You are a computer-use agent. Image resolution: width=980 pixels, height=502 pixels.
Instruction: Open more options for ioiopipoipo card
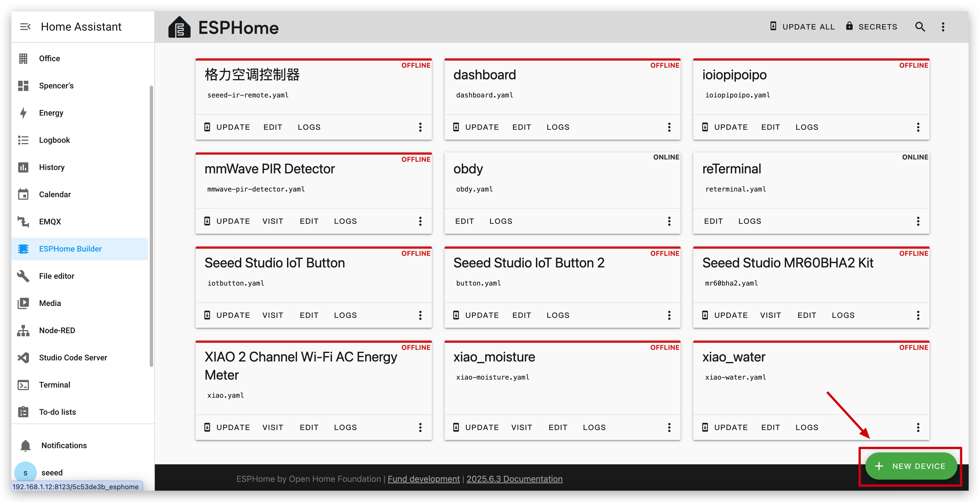click(918, 127)
